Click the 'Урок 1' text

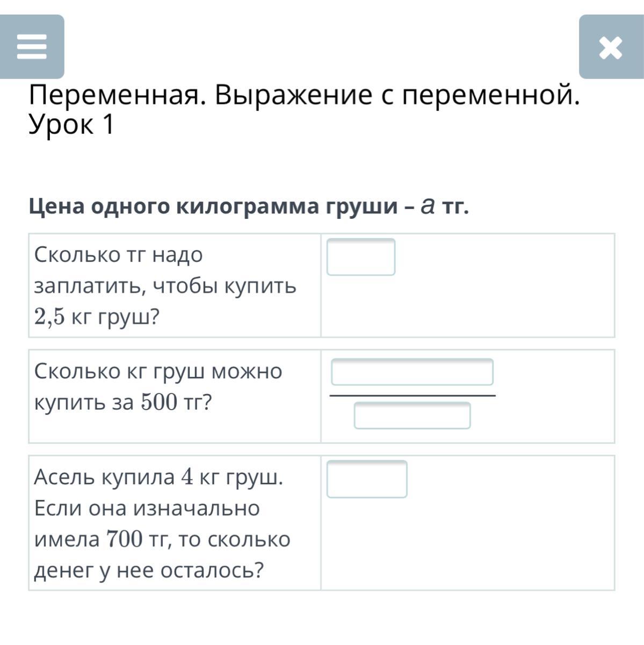pyautogui.click(x=71, y=125)
